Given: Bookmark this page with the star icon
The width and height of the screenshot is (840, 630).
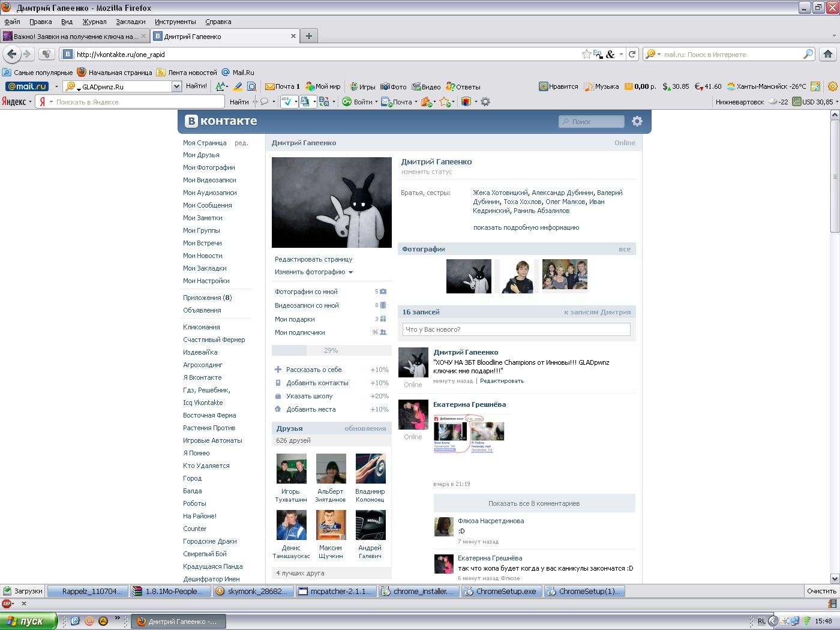Looking at the screenshot, I should 586,54.
